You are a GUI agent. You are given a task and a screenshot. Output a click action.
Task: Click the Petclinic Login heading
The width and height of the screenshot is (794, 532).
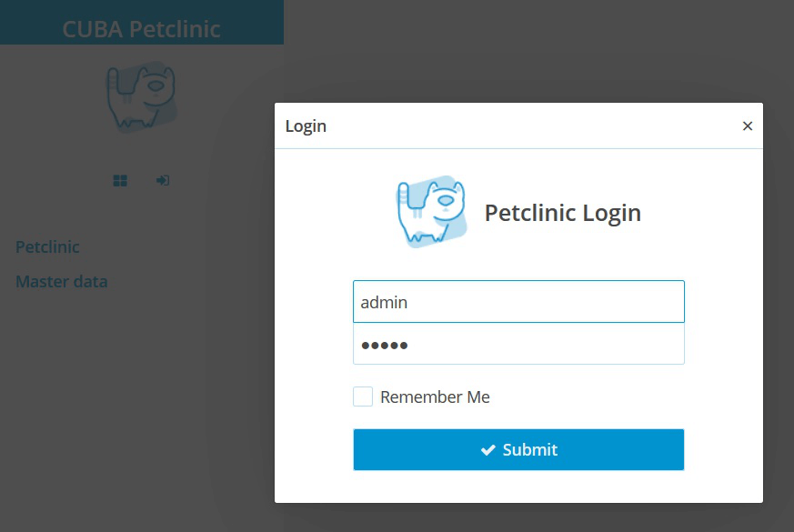pos(562,212)
